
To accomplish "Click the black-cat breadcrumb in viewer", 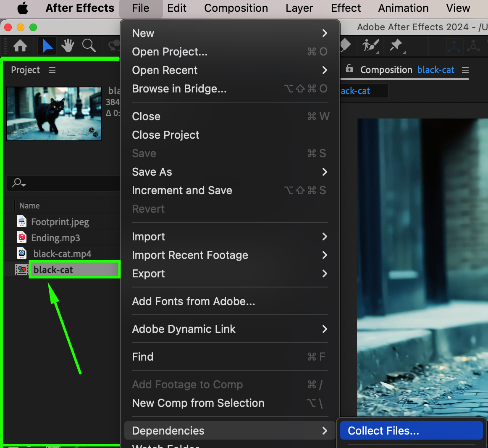I will point(355,91).
